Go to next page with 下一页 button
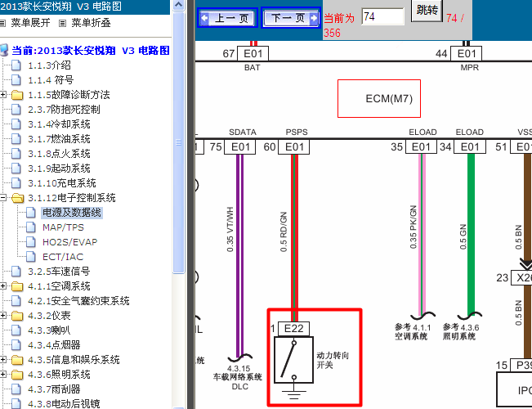This screenshot has height=409, width=532. 291,18
